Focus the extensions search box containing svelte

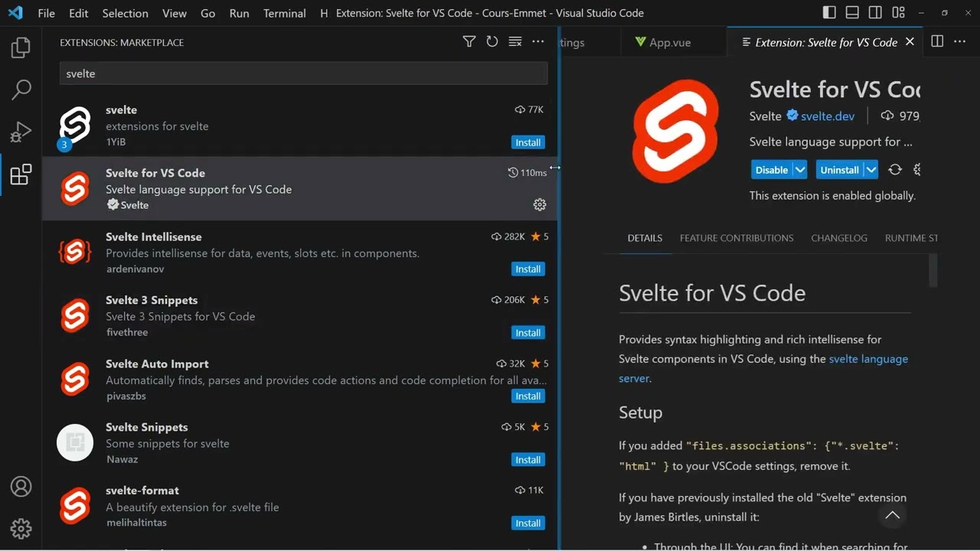click(303, 73)
